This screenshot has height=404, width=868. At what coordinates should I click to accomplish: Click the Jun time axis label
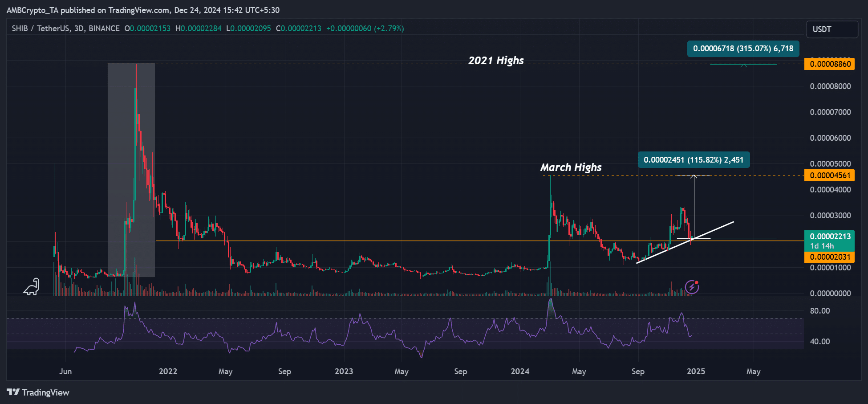click(x=65, y=371)
